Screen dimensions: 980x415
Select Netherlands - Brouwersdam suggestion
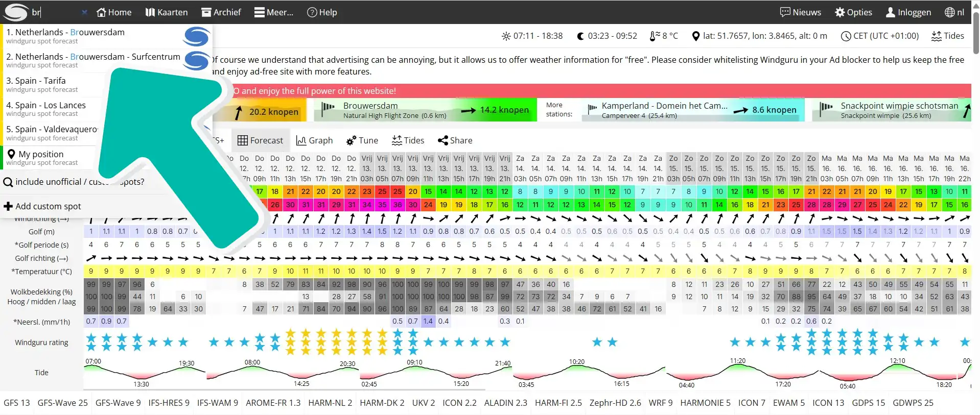click(x=107, y=36)
